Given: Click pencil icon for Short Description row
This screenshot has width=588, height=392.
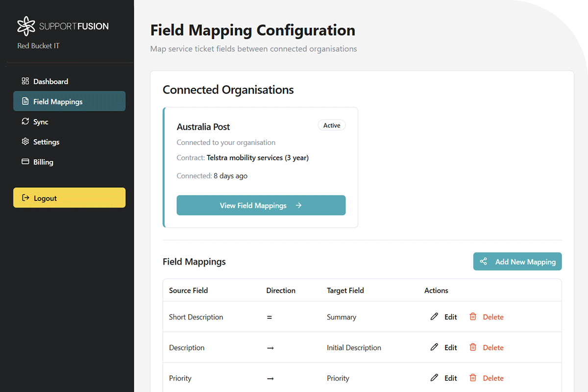Looking at the screenshot, I should pyautogui.click(x=434, y=317).
